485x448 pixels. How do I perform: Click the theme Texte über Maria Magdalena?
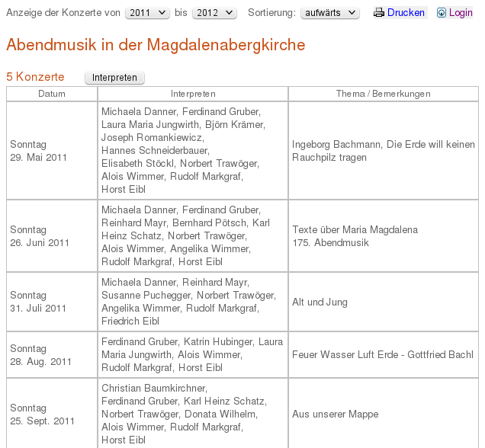tap(355, 229)
